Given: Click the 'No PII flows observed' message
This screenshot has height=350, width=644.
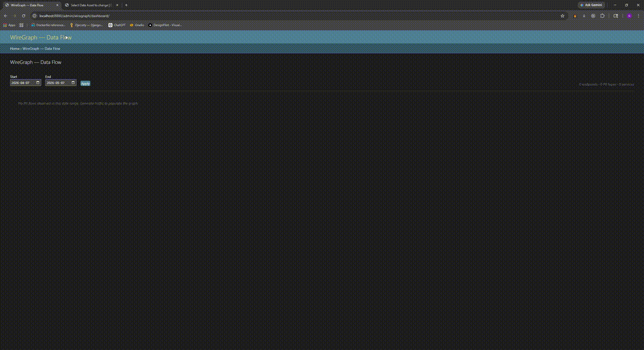Looking at the screenshot, I should click(78, 103).
